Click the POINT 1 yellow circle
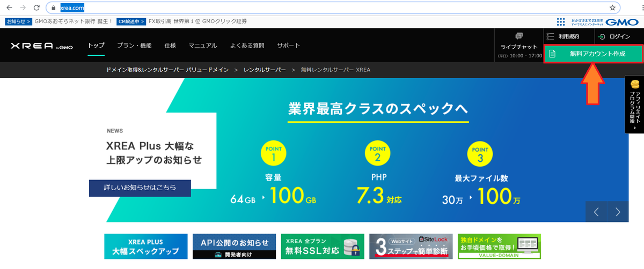 [x=273, y=153]
